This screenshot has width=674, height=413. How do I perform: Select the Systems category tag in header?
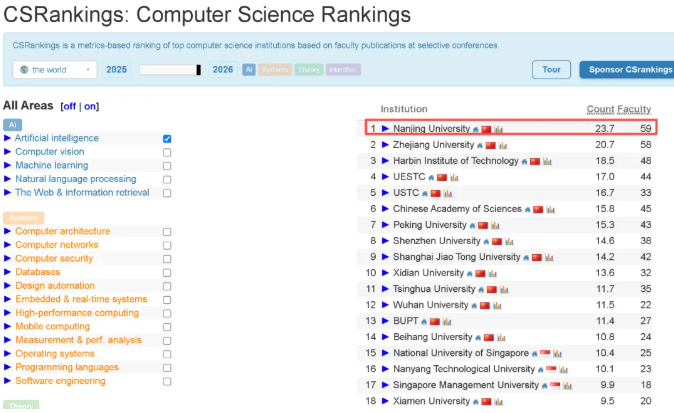point(275,70)
